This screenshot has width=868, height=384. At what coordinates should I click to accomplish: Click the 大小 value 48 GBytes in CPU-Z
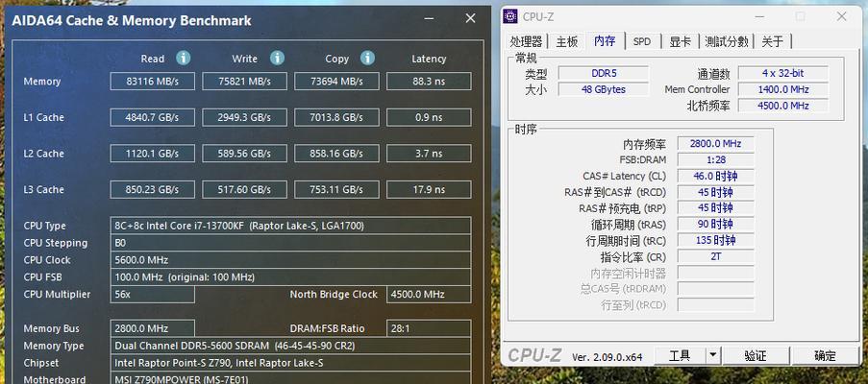(x=604, y=89)
